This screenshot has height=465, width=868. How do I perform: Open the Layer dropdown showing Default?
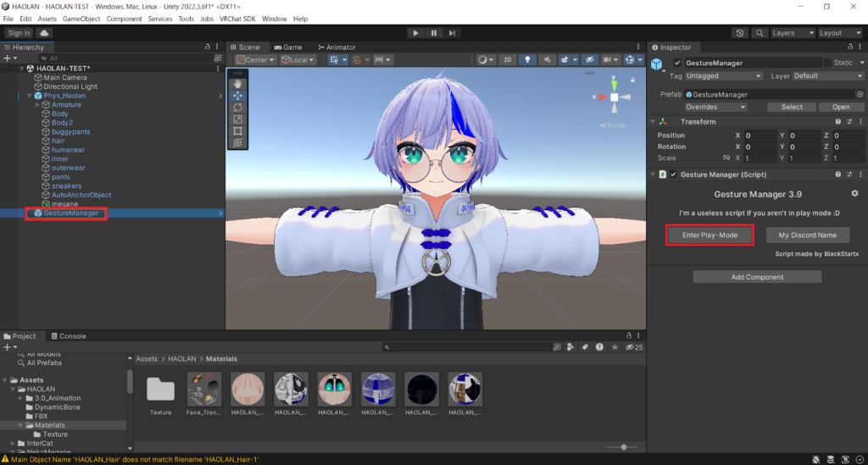pos(828,75)
